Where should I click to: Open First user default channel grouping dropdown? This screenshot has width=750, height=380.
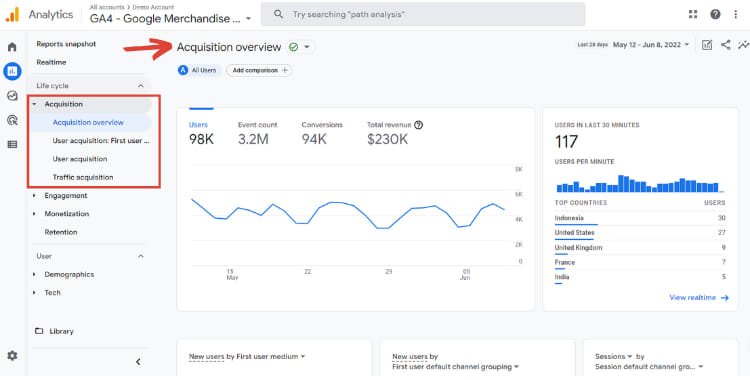coord(455,367)
